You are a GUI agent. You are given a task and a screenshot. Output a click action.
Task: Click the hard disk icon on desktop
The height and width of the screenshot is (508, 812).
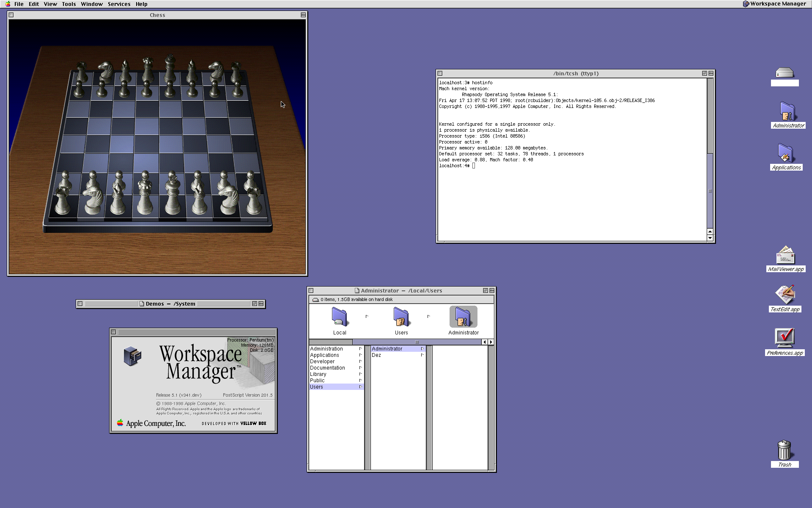(785, 73)
